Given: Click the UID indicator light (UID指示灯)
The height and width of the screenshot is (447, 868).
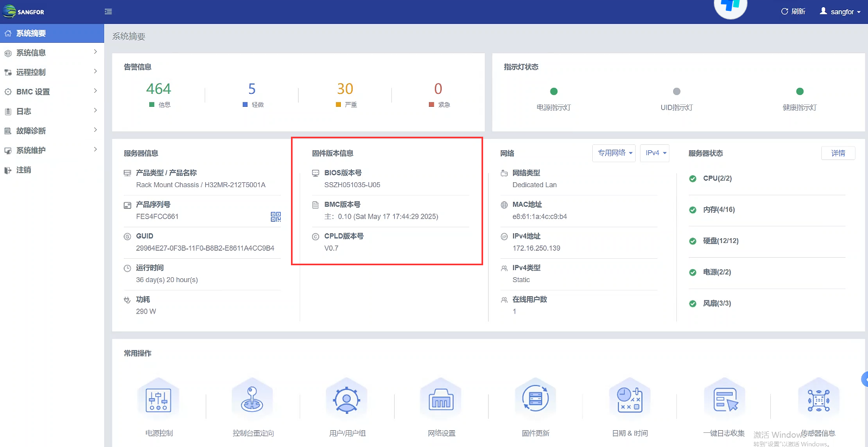Looking at the screenshot, I should coord(676,92).
